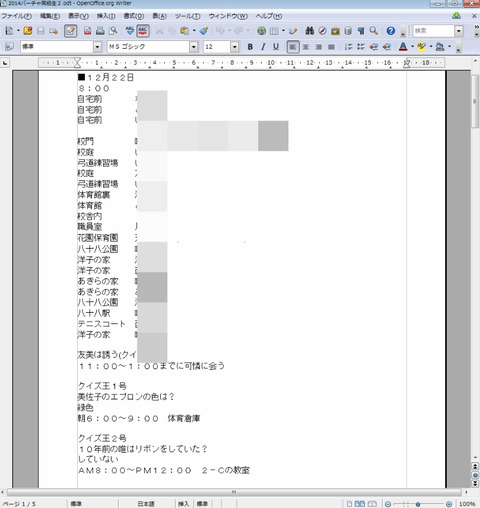The height and width of the screenshot is (508, 480).
Task: Click the 100% zoom level indicator
Action: pos(467,504)
